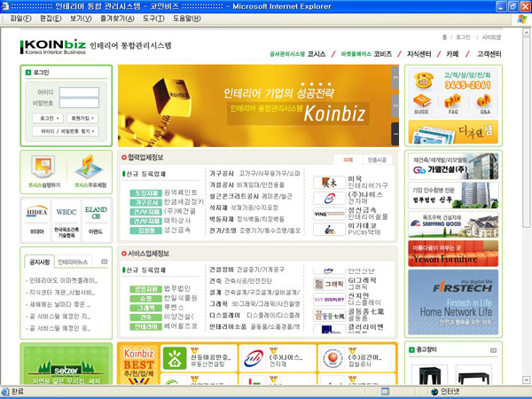Open the 디자인샘 banner
Viewport: 532px width, 399px height.
(x=453, y=132)
